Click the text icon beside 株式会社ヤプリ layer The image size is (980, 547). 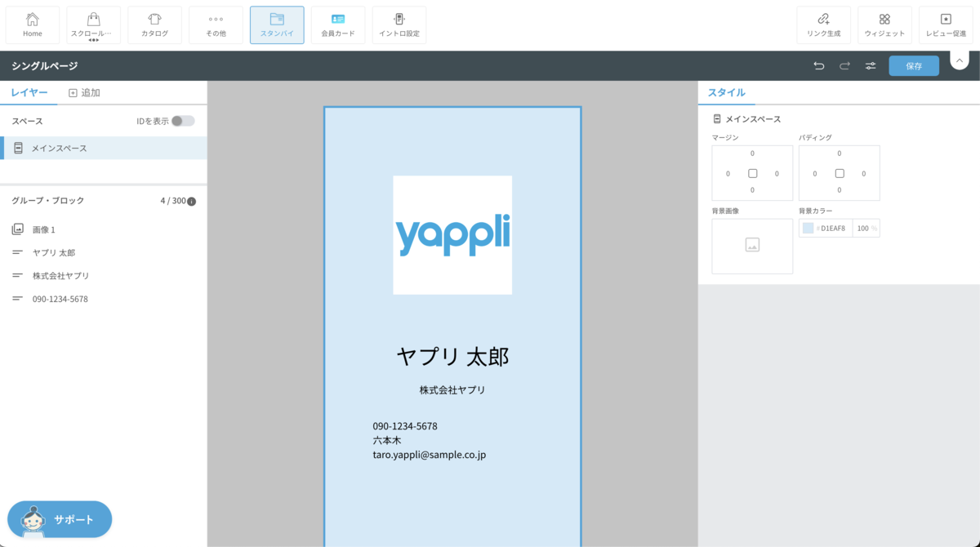18,276
